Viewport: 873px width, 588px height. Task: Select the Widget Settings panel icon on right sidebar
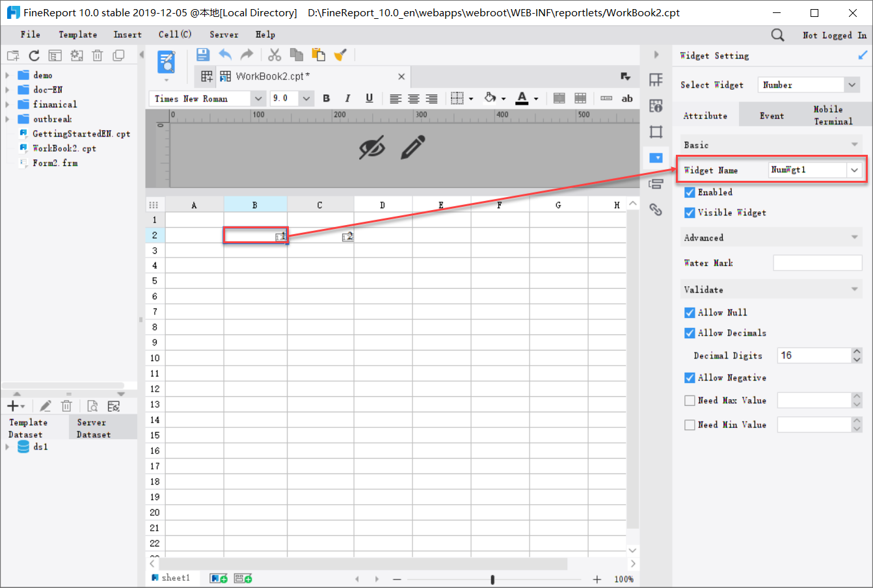tap(656, 157)
